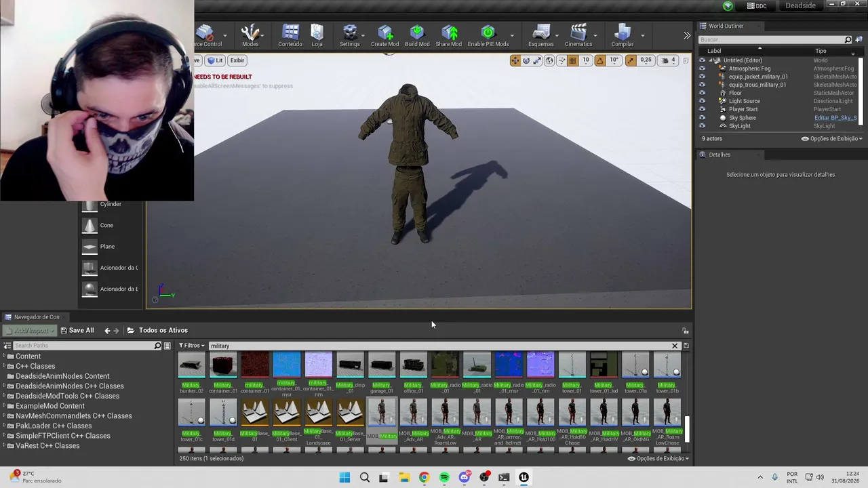Toggle Floor actor visibility eye
The image size is (868, 488).
pos(702,93)
